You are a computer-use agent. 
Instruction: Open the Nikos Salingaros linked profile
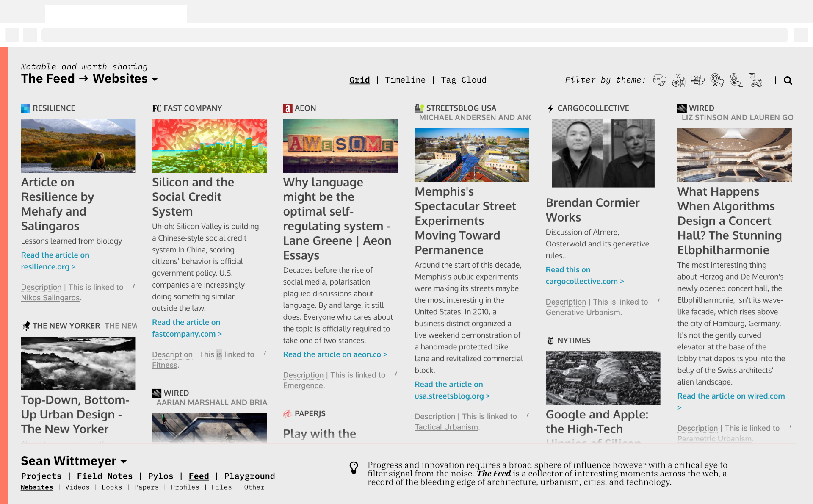click(50, 298)
